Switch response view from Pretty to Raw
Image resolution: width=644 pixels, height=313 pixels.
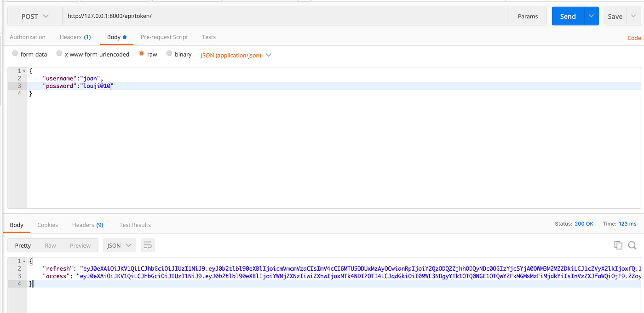(x=51, y=245)
